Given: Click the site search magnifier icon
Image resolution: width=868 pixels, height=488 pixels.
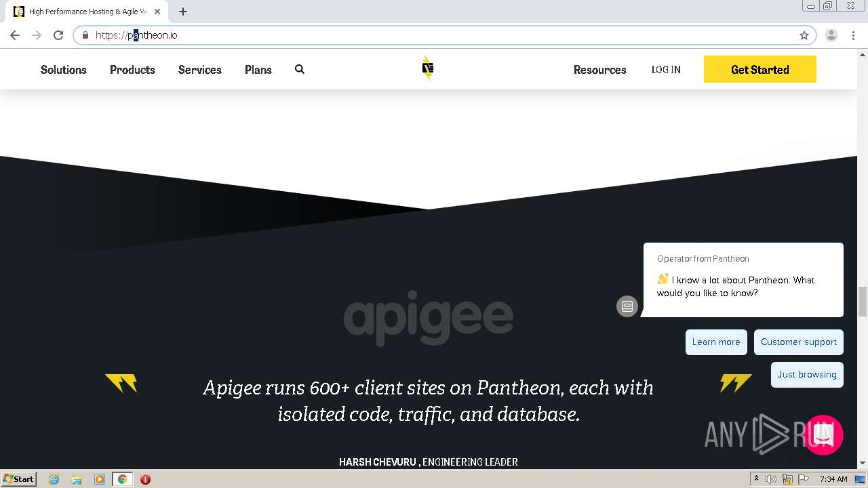Looking at the screenshot, I should coord(300,69).
